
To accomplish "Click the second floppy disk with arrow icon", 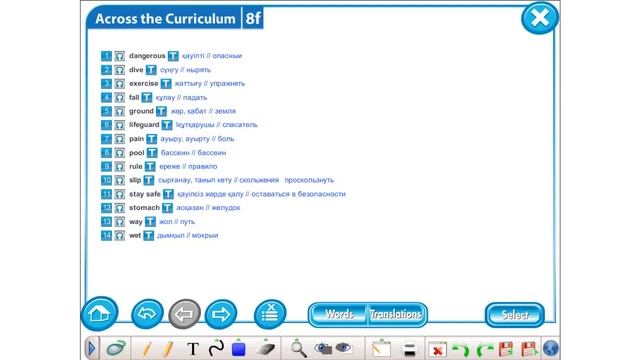I will (x=529, y=349).
